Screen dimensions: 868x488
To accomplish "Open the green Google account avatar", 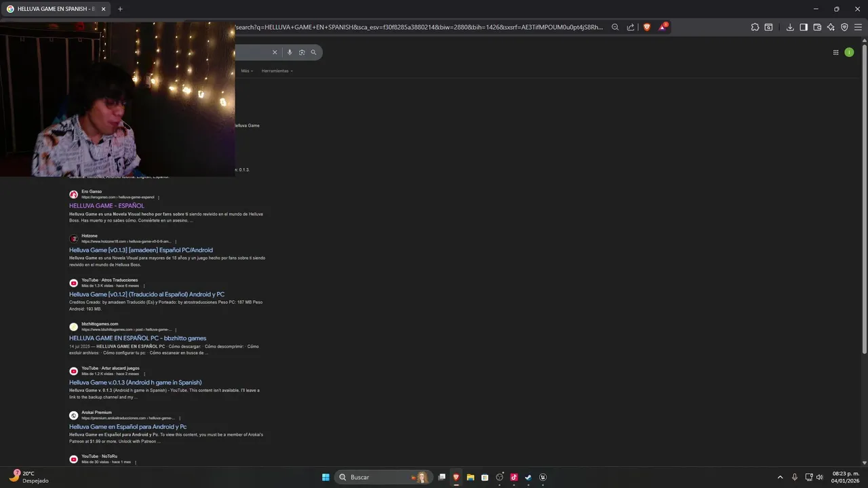I will pos(849,52).
